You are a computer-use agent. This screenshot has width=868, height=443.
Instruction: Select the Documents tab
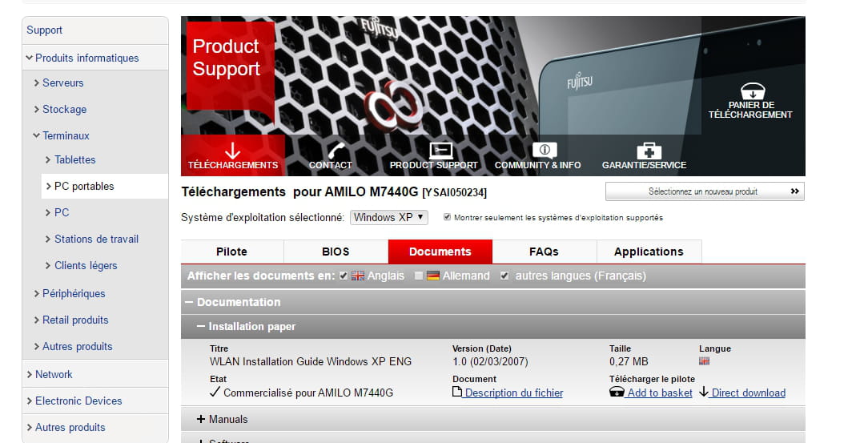coord(440,252)
